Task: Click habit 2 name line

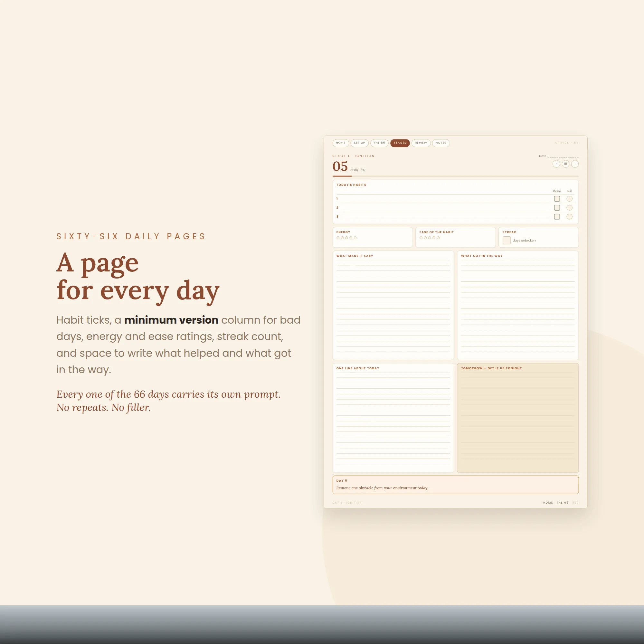Action: [x=444, y=208]
